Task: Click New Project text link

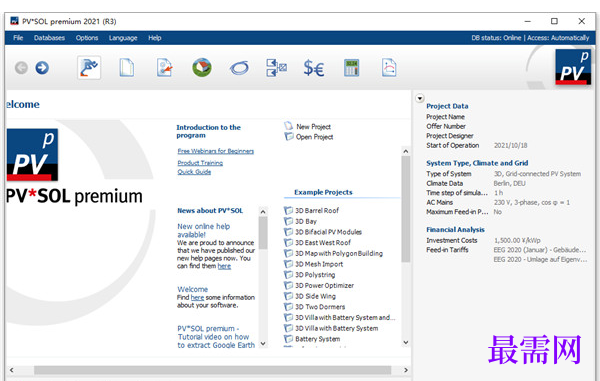Action: [x=313, y=127]
